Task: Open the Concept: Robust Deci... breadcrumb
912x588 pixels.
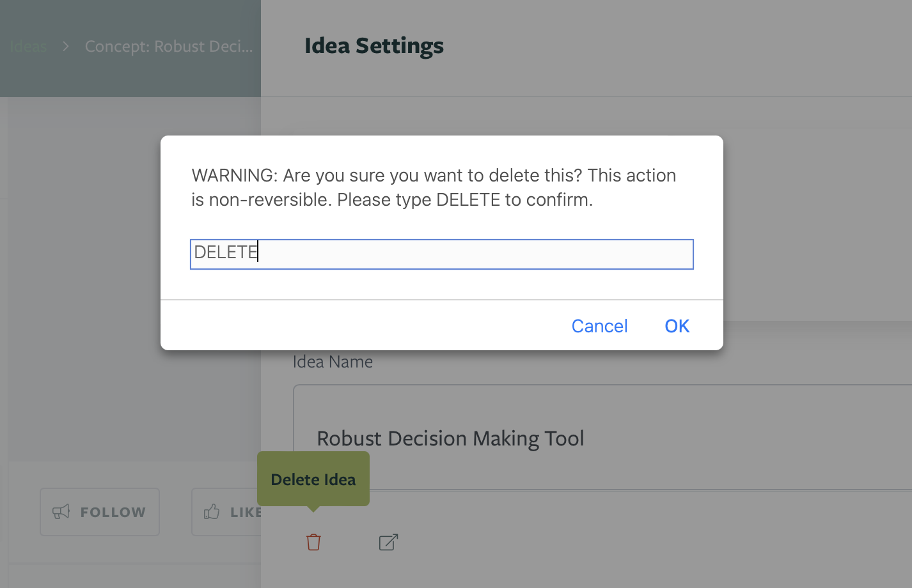Action: coord(169,46)
